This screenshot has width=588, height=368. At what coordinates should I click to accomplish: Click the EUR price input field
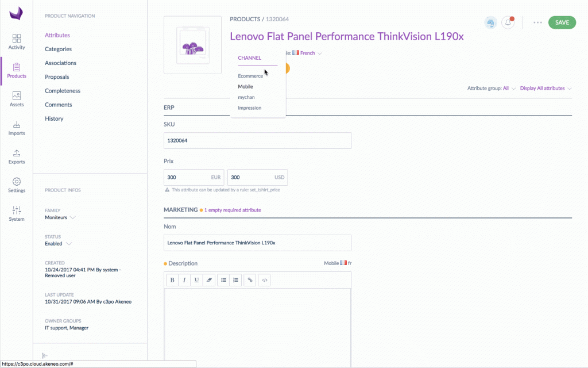point(194,177)
